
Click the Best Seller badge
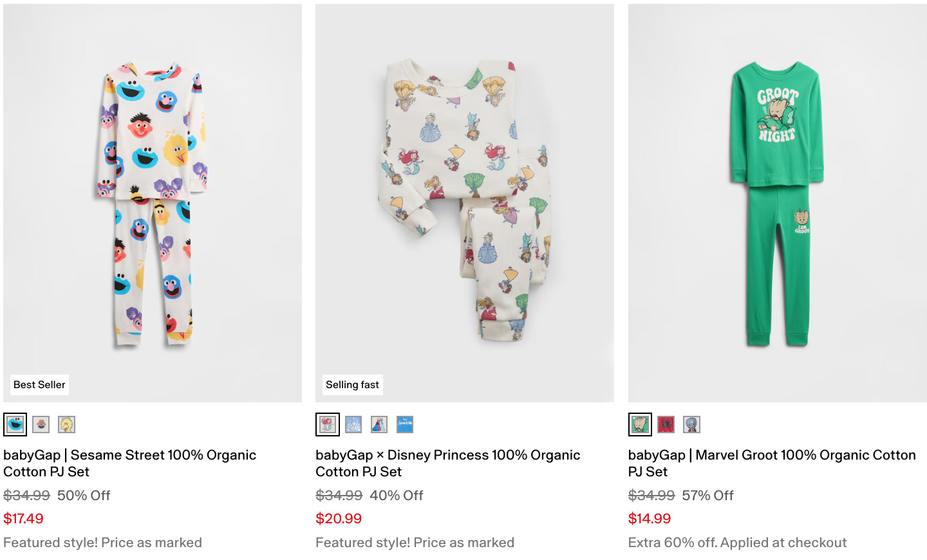(39, 385)
